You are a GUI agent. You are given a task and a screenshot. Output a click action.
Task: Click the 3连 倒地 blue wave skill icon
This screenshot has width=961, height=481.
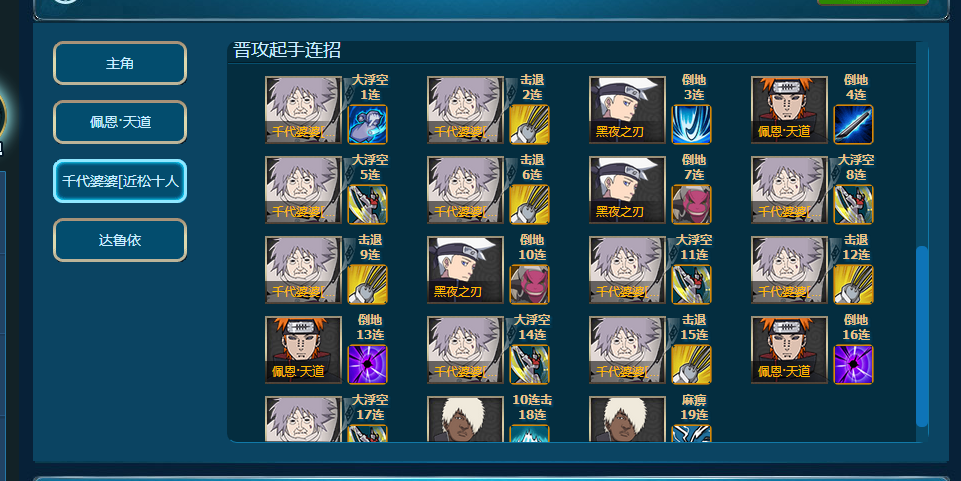pos(691,124)
